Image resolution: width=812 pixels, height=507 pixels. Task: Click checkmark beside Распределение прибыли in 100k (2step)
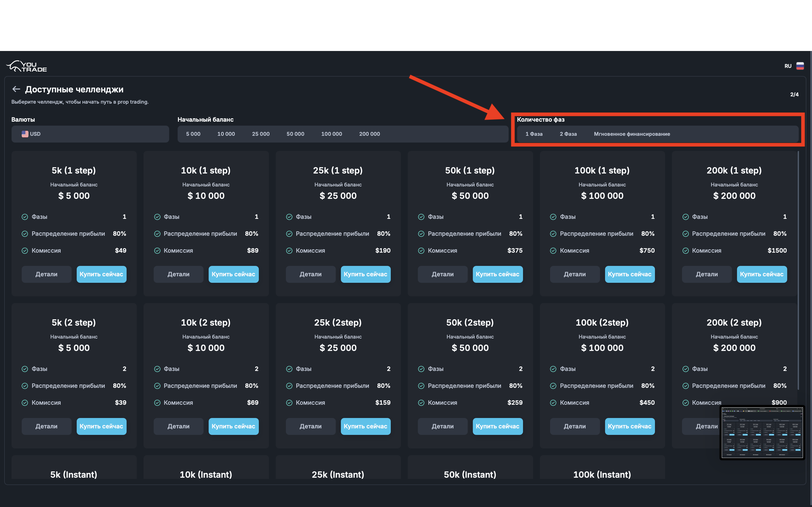tap(553, 386)
